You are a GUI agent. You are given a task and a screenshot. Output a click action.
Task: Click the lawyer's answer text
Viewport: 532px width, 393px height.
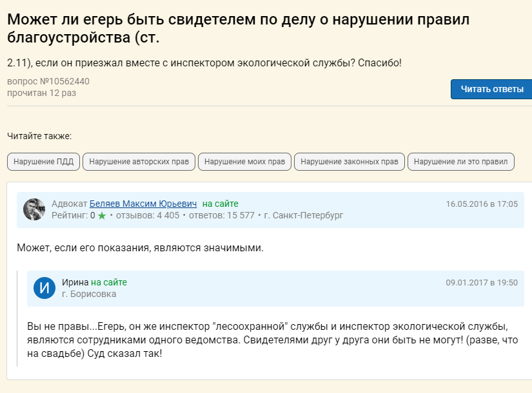point(140,247)
